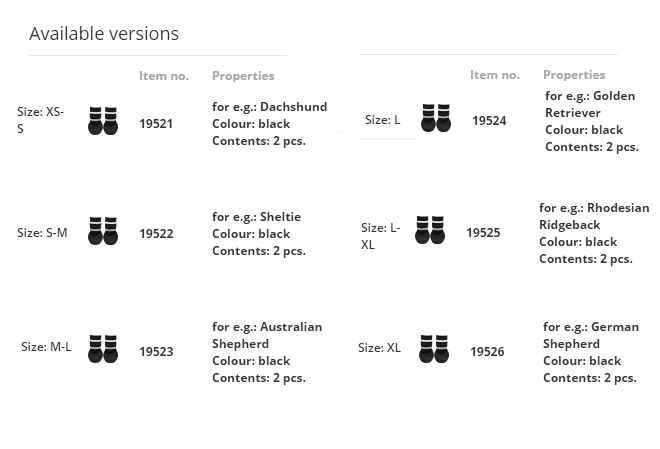The height and width of the screenshot is (449, 660).
Task: Click the dog boots icon for item 19523
Action: click(103, 349)
